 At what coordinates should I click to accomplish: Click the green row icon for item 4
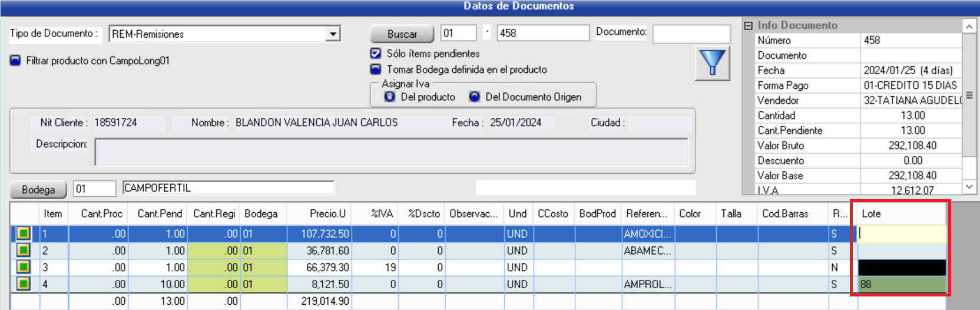point(23,284)
